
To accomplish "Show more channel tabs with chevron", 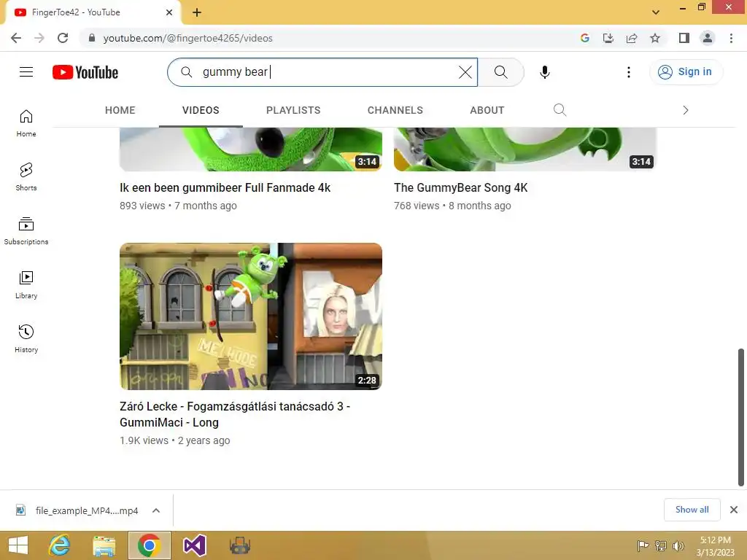I will [686, 111].
